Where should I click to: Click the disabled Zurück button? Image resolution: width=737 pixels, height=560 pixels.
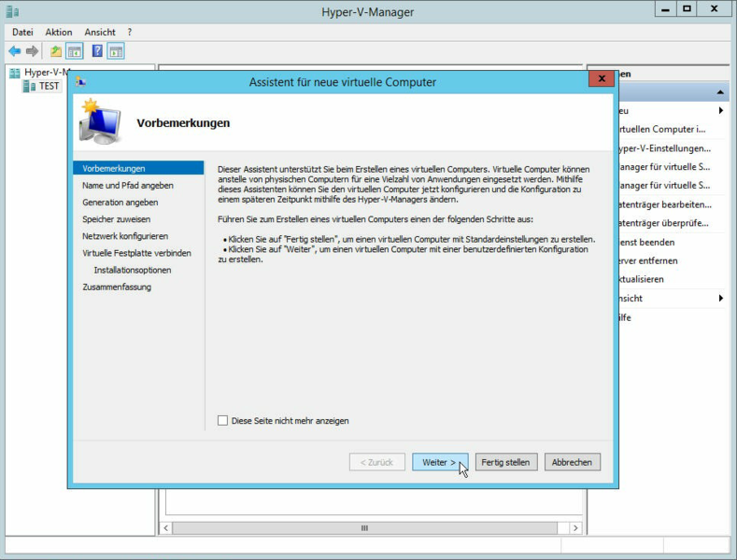[377, 462]
